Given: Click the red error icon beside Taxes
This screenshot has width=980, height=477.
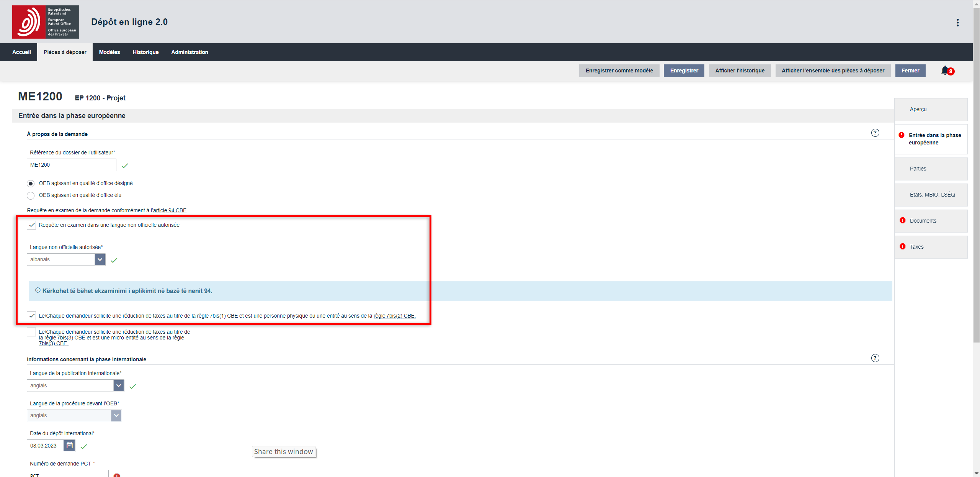Looking at the screenshot, I should pos(902,247).
